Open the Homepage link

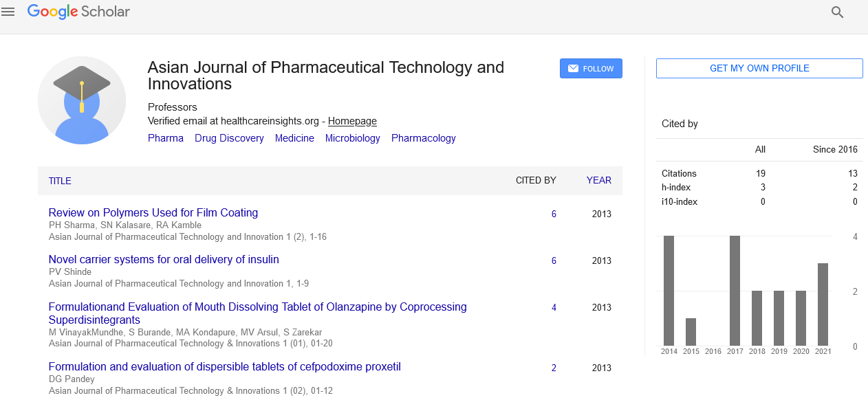[352, 121]
